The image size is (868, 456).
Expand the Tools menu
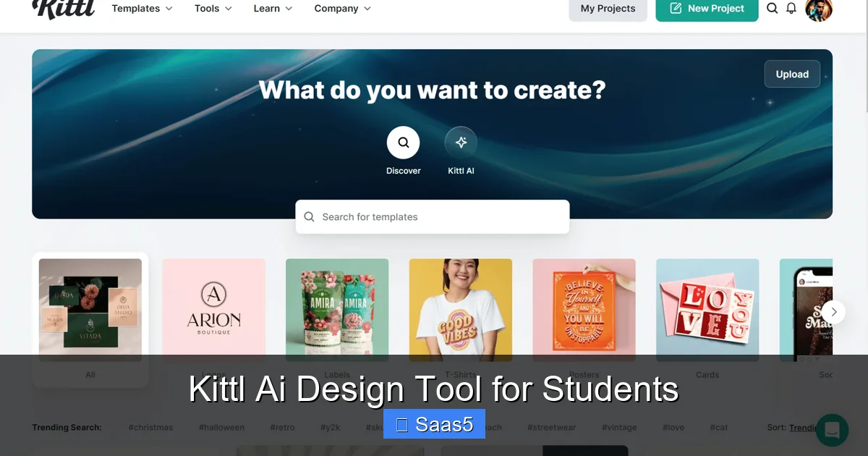click(x=213, y=9)
